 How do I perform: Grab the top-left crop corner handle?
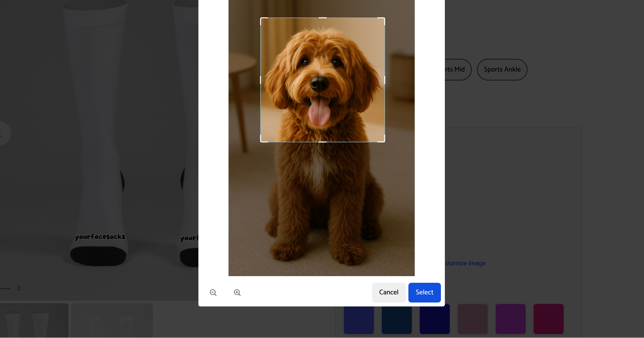[261, 18]
